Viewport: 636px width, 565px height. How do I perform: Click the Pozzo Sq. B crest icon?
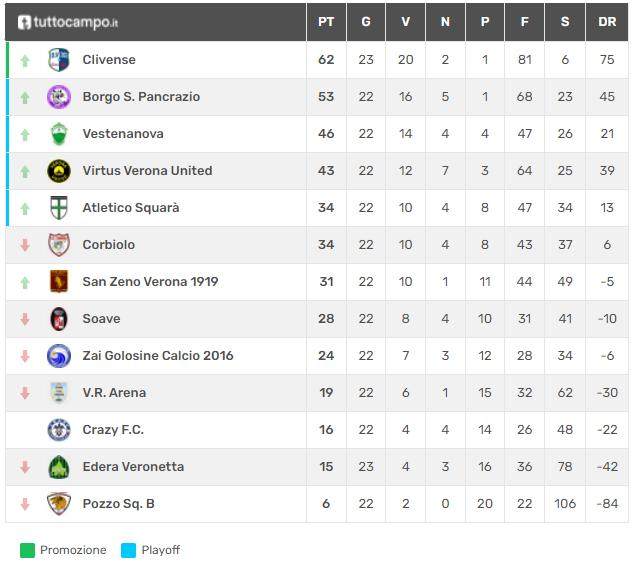59,504
